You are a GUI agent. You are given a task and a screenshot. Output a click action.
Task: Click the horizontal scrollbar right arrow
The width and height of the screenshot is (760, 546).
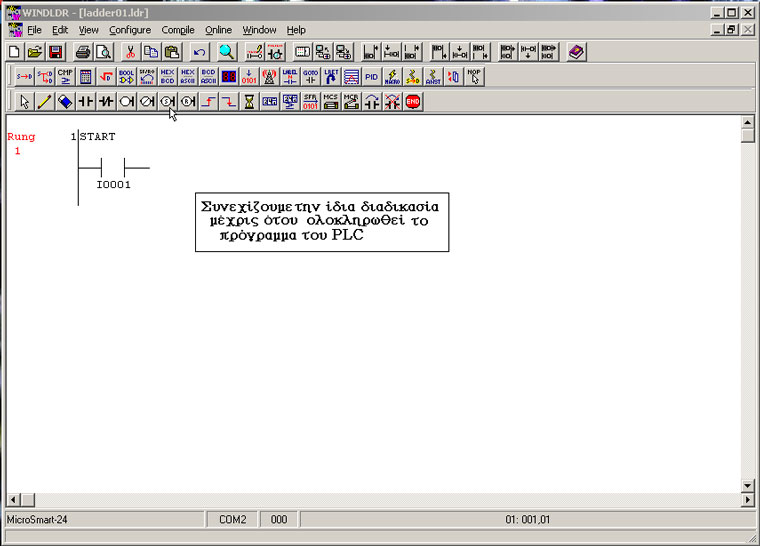click(x=732, y=499)
